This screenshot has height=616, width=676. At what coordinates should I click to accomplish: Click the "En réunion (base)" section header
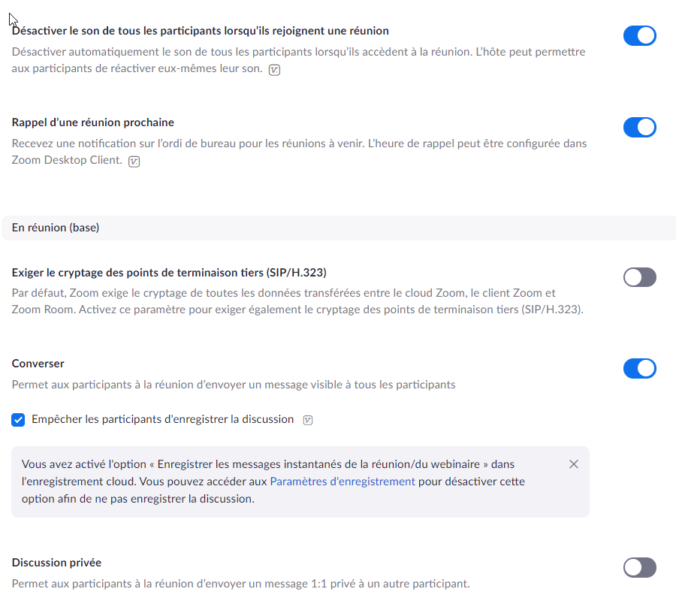56,228
